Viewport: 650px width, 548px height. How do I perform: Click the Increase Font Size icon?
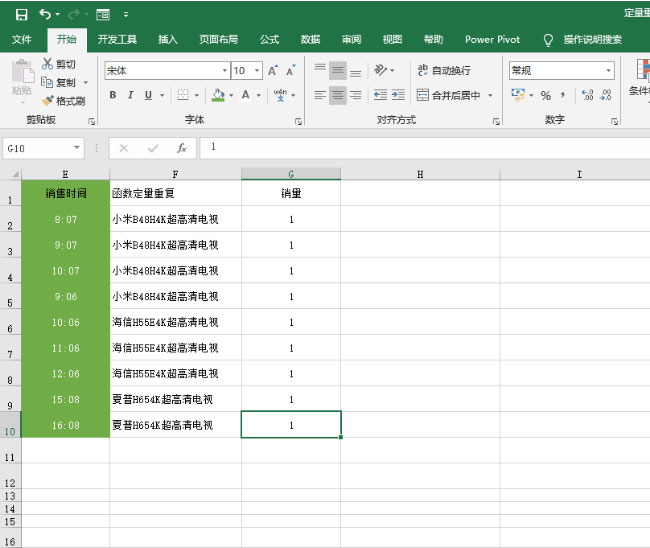coord(273,71)
